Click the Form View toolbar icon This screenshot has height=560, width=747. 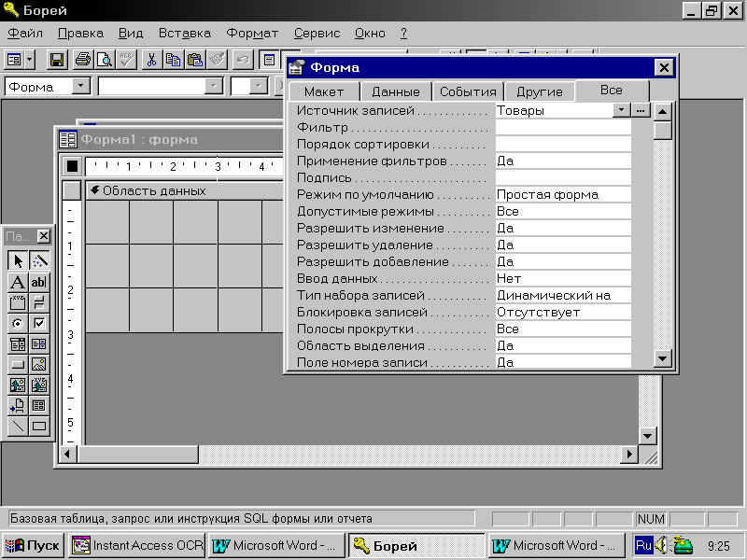point(14,60)
